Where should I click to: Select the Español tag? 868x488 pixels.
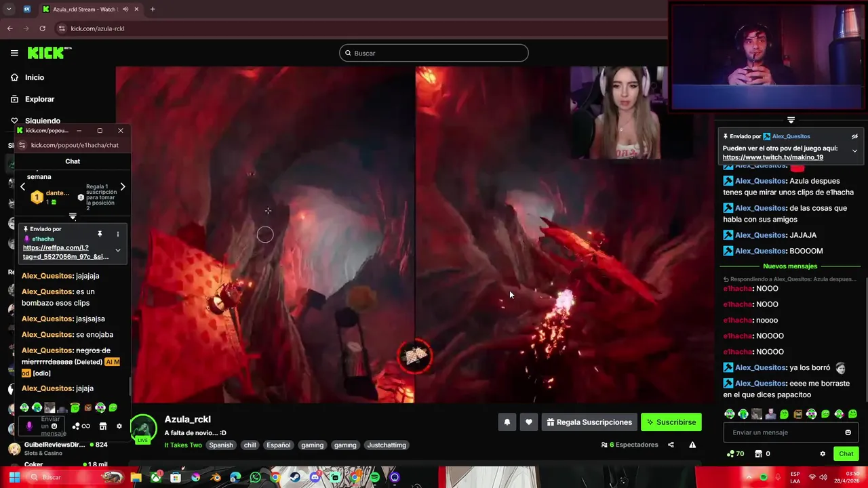click(279, 445)
